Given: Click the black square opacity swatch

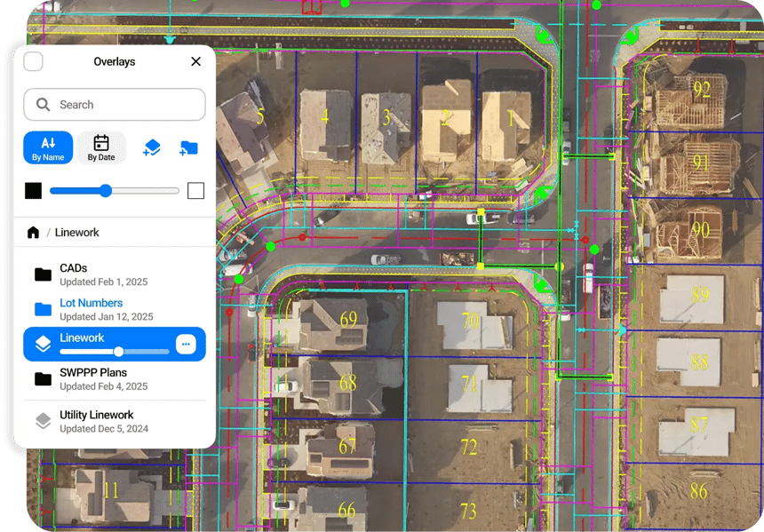Looking at the screenshot, I should coord(33,191).
